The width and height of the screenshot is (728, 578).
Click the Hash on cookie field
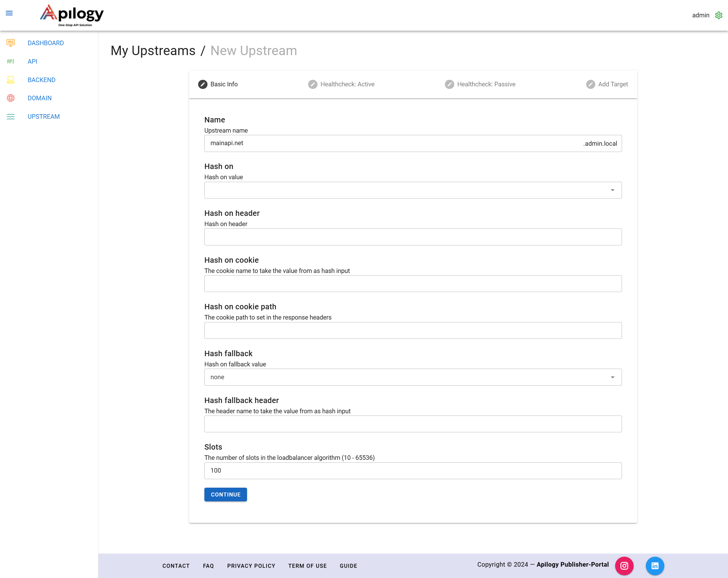point(413,284)
